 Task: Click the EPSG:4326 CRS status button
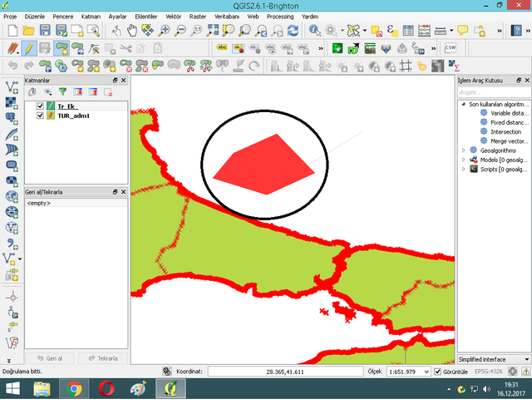(x=489, y=372)
